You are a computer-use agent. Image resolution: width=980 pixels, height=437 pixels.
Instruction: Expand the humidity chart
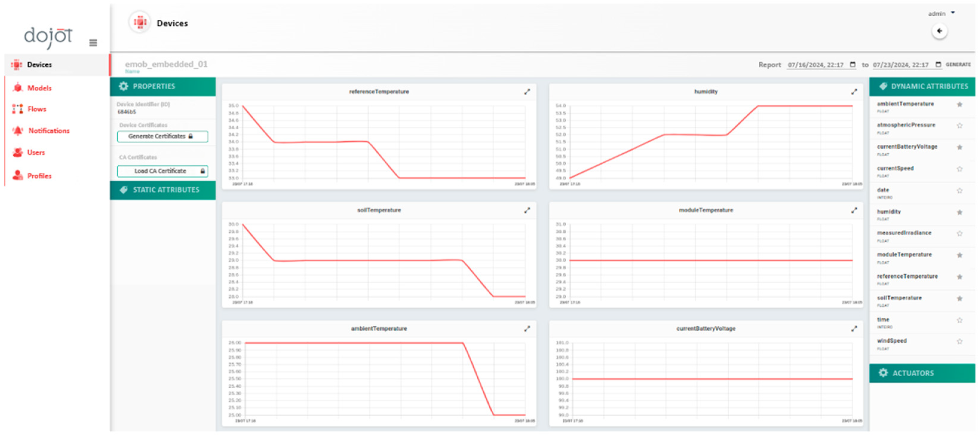pos(854,92)
